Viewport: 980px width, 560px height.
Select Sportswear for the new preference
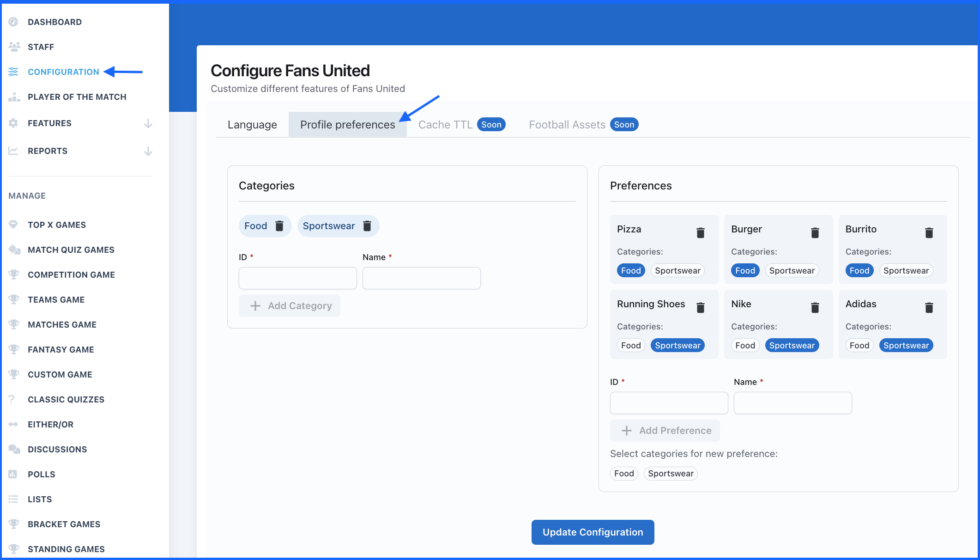click(671, 473)
